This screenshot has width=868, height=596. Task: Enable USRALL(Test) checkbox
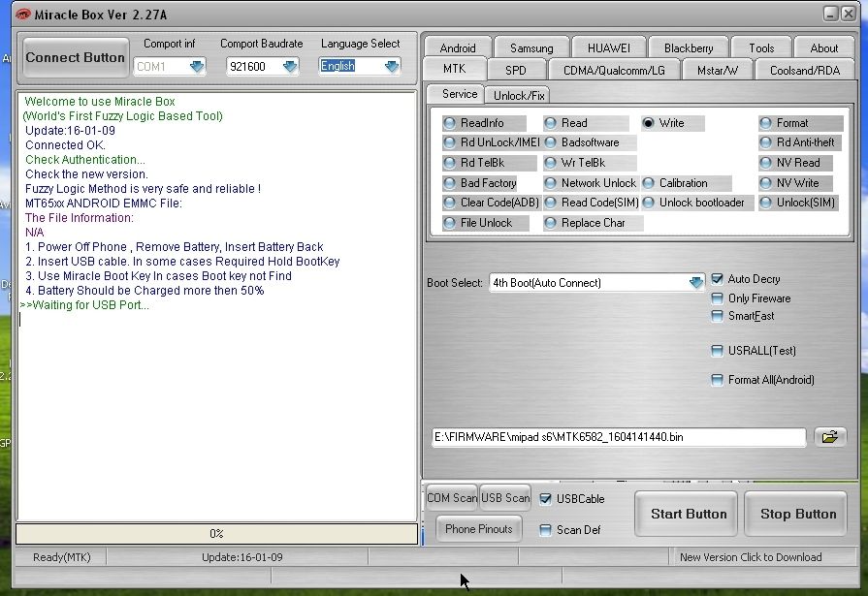click(x=717, y=350)
